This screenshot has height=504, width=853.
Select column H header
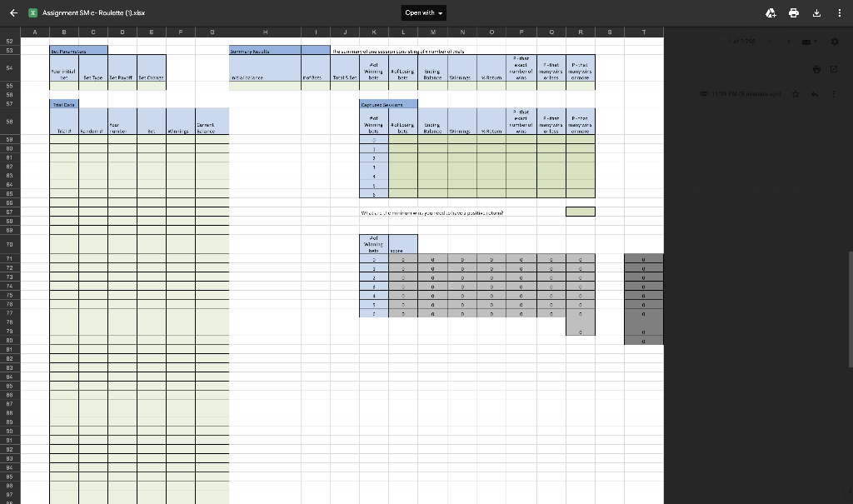[265, 32]
